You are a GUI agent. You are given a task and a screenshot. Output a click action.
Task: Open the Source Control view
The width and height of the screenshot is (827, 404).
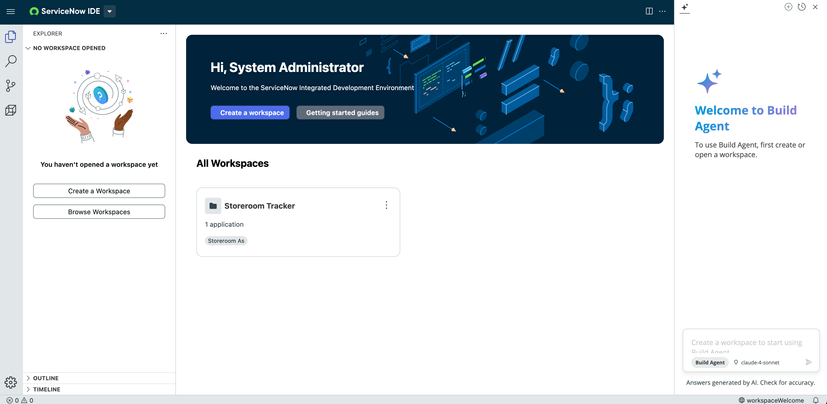pyautogui.click(x=11, y=86)
